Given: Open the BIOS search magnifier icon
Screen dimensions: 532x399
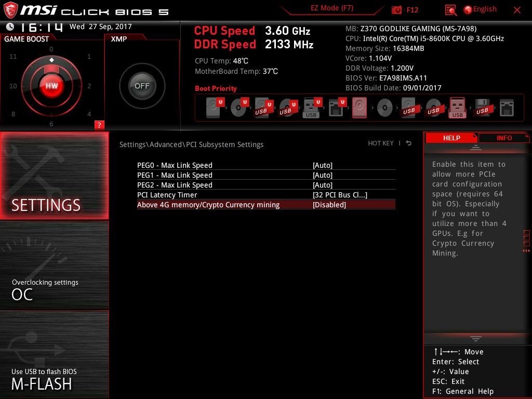Looking at the screenshot, I should pyautogui.click(x=450, y=10).
